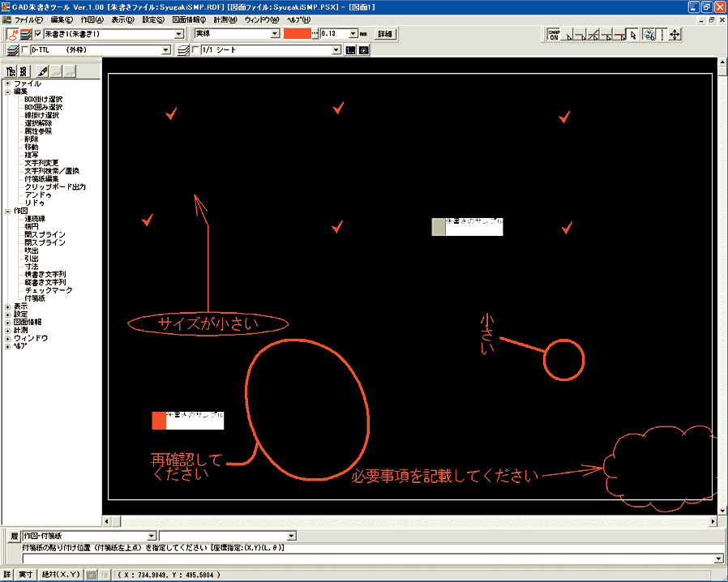Click the black L-shaped icon after sheet dropdown

pos(350,50)
